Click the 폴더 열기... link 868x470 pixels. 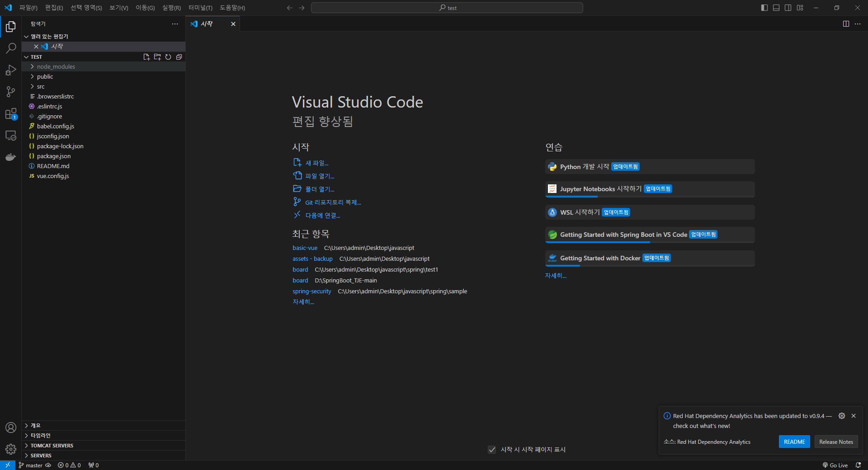click(x=314, y=189)
